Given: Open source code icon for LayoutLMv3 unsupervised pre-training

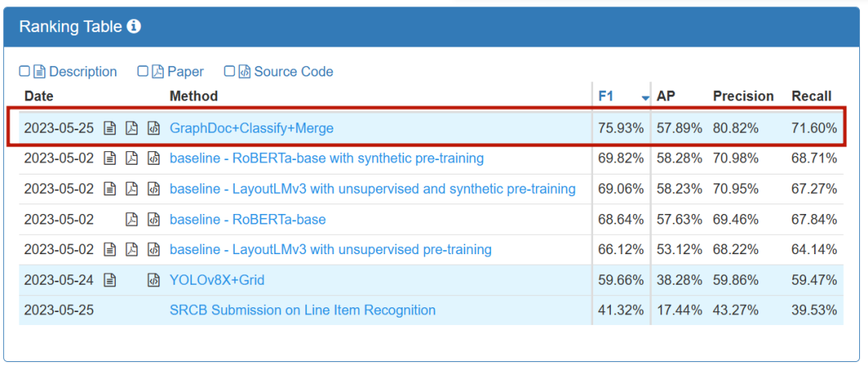Looking at the screenshot, I should click(x=154, y=250).
